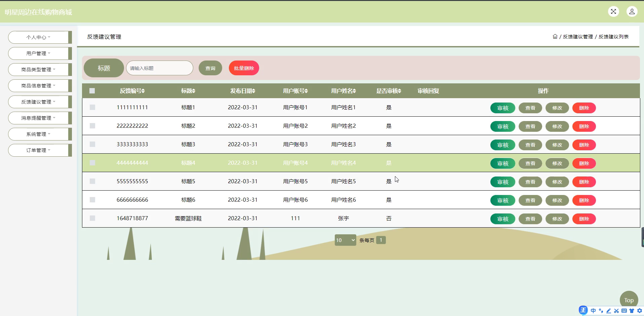Open the IME skin (shirt) icon
Image resolution: width=644 pixels, height=316 pixels.
click(632, 311)
